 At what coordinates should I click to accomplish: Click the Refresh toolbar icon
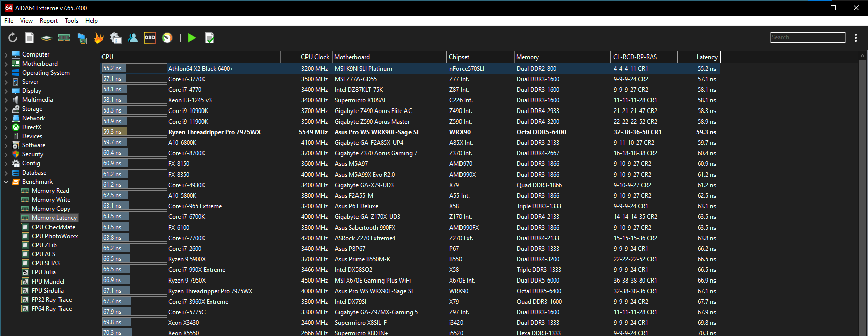pos(13,38)
